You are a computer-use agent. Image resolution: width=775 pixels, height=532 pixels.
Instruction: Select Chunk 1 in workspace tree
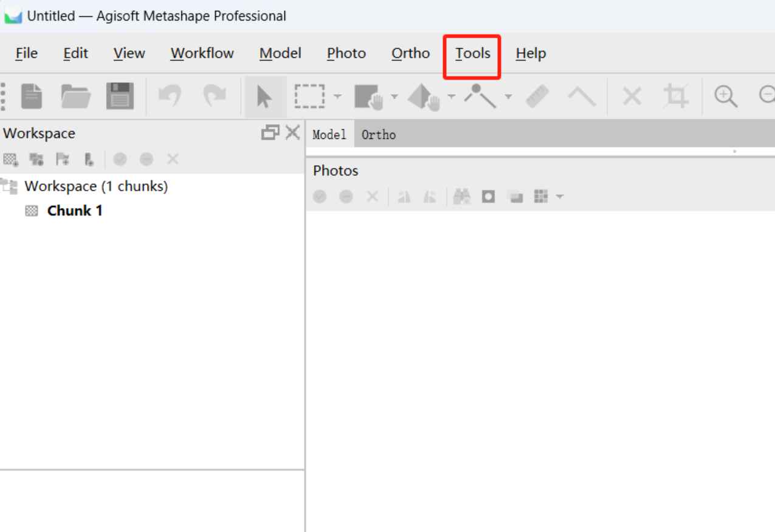[74, 211]
